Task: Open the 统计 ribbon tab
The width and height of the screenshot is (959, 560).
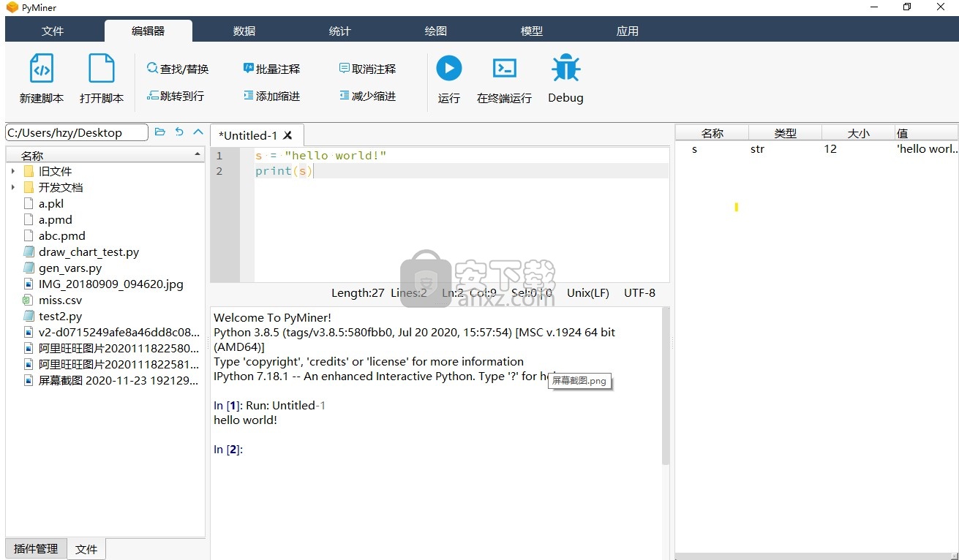Action: point(340,31)
